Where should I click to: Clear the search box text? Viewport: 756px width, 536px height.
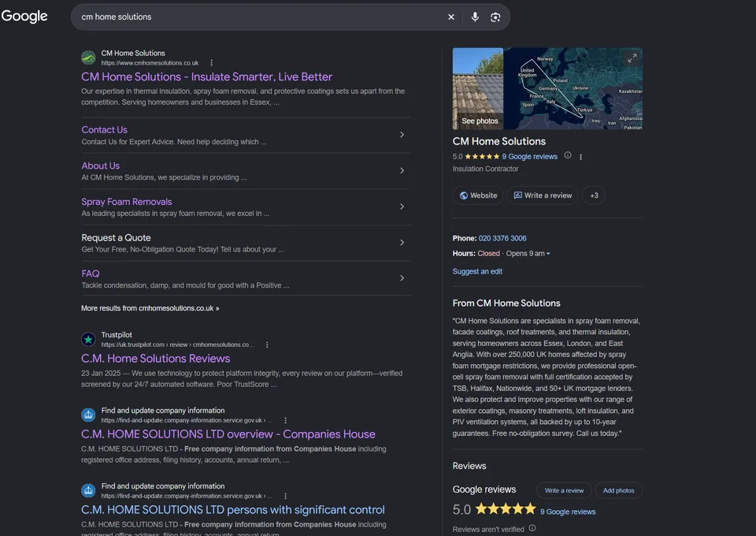click(450, 17)
